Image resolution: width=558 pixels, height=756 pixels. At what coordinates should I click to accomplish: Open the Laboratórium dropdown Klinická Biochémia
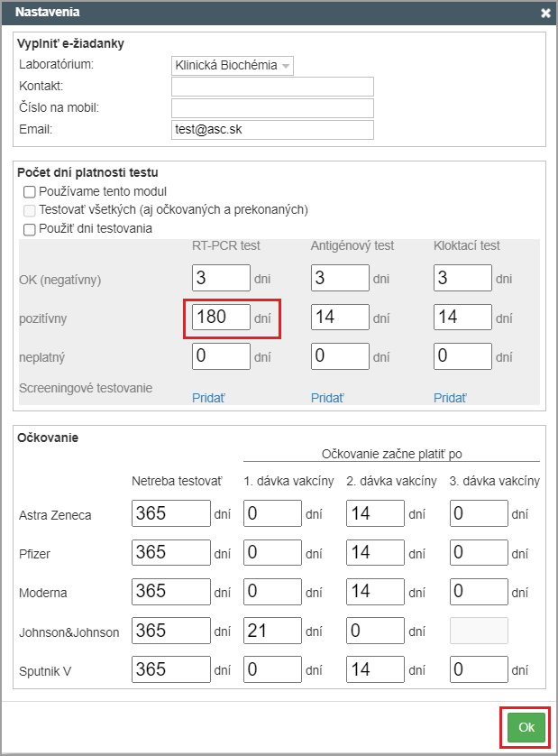(233, 66)
